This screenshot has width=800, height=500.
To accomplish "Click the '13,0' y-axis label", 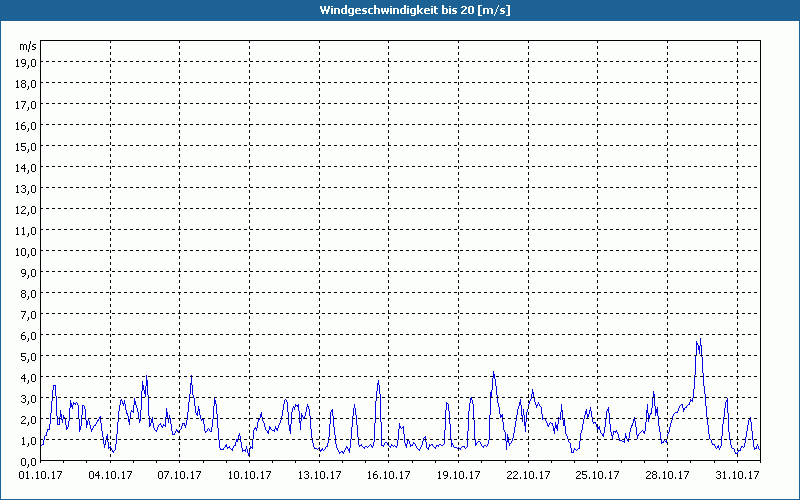I will point(26,189).
